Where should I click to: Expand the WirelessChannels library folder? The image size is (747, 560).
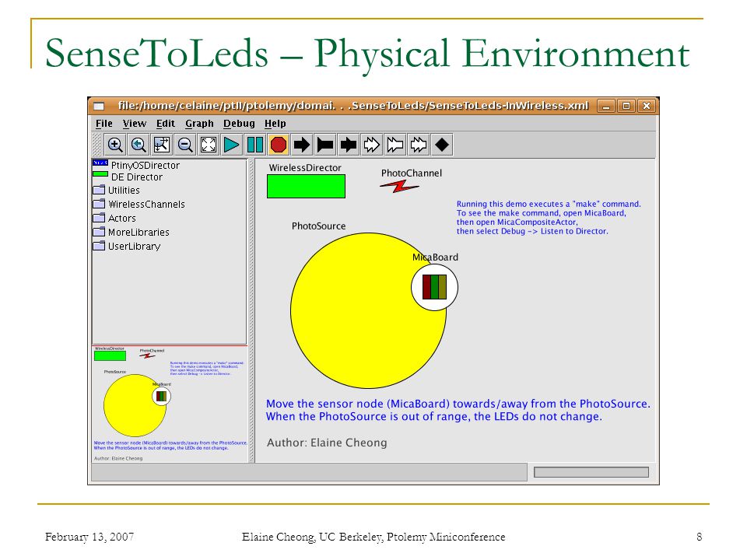coord(139,205)
